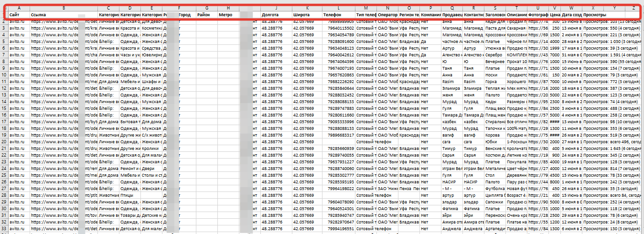
Task: Click row 25 header number
Action: [x=4, y=175]
